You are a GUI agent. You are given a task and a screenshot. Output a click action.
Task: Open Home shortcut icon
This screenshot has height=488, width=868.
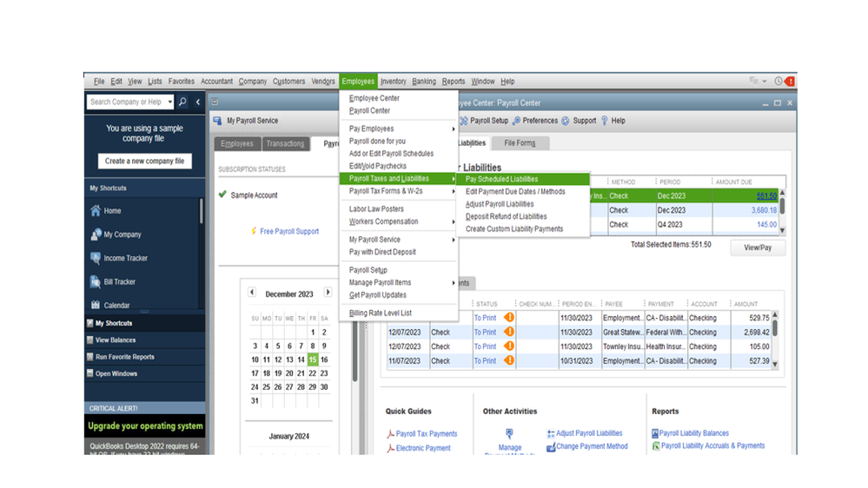click(96, 211)
